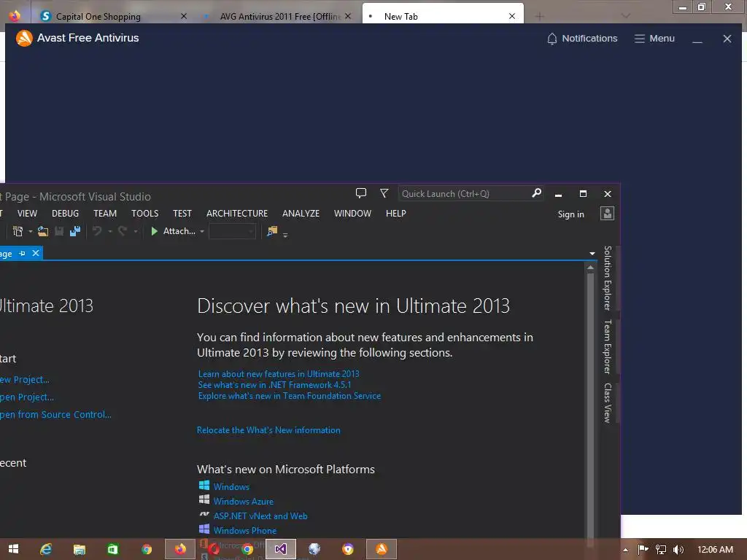The height and width of the screenshot is (560, 747).
Task: Click the pin icon on the Start Page tab
Action: (x=22, y=253)
